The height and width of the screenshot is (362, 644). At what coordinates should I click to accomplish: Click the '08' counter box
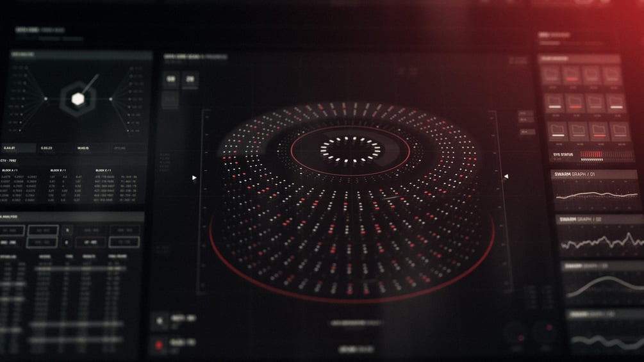(x=171, y=79)
